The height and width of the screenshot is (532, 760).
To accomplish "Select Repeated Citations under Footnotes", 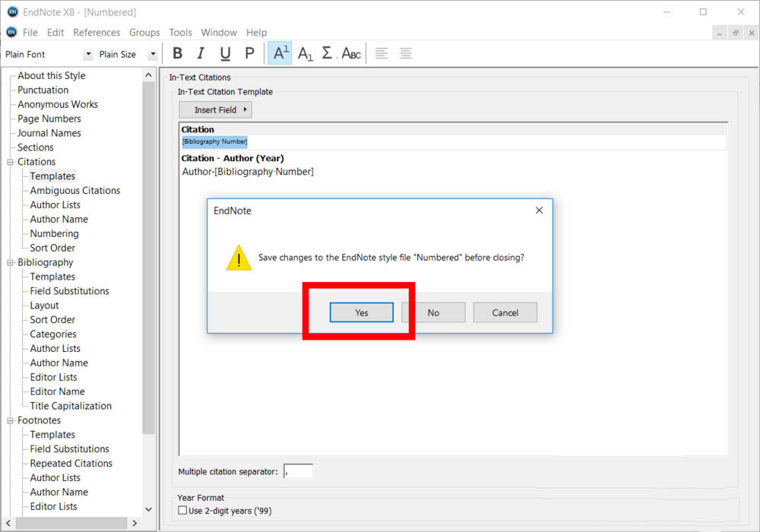I will [71, 464].
